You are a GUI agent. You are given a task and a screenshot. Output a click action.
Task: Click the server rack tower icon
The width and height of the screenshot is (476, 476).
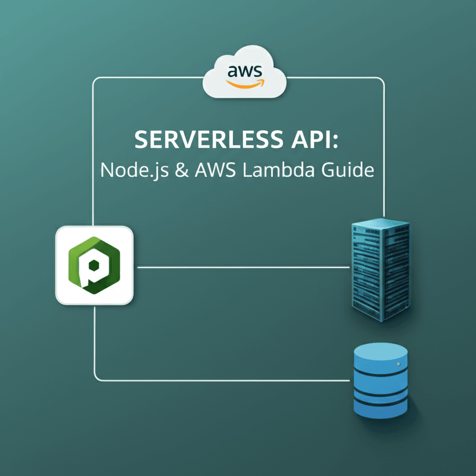(381, 270)
